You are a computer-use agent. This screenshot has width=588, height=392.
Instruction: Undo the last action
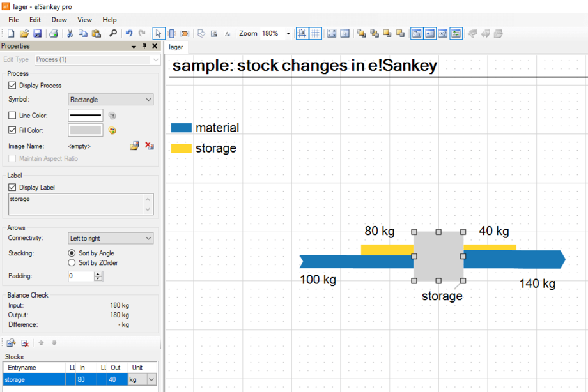(x=129, y=34)
